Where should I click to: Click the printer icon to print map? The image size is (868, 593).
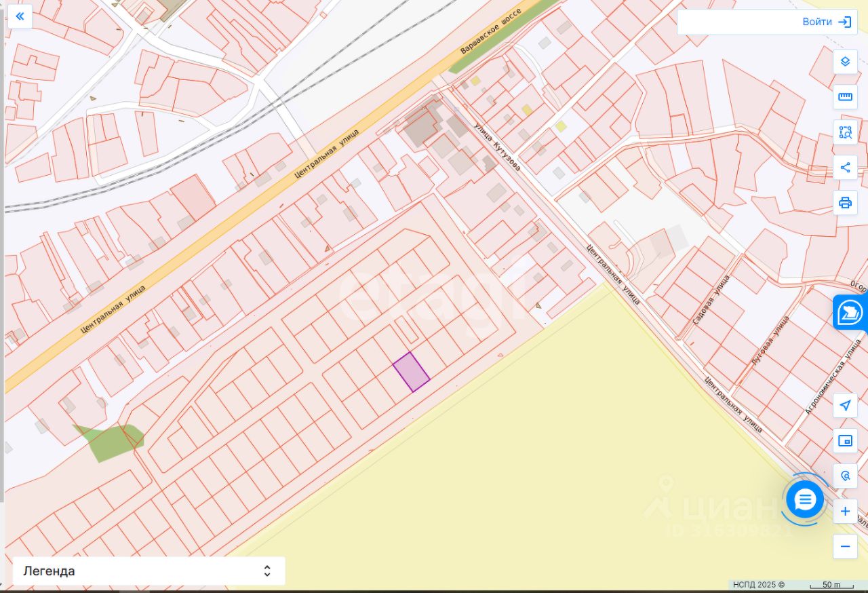(x=845, y=203)
